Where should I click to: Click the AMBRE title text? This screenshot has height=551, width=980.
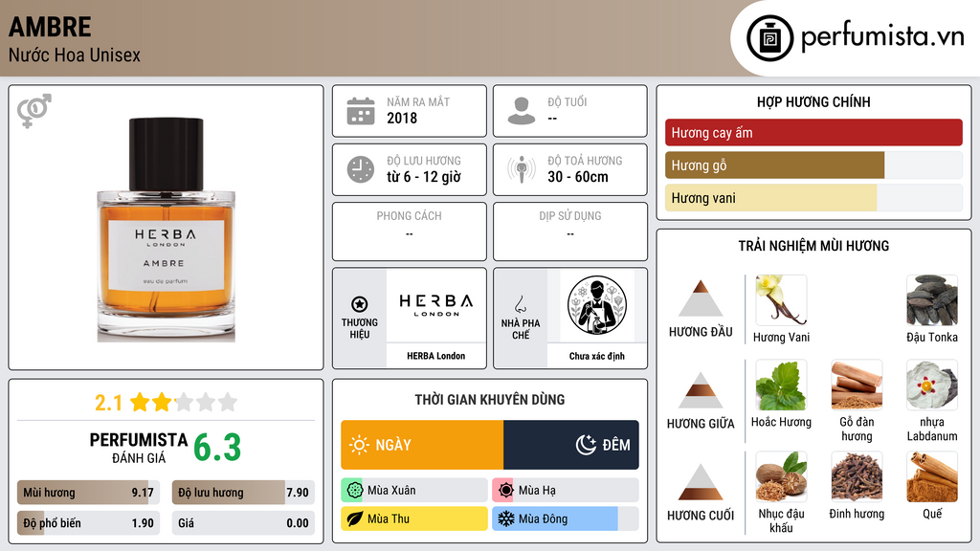(50, 27)
